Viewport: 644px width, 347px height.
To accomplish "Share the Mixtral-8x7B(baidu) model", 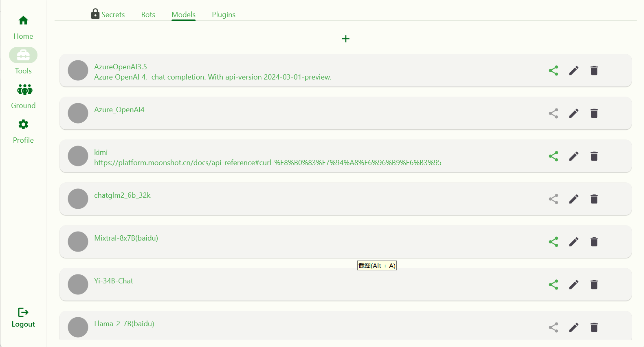I will click(553, 242).
